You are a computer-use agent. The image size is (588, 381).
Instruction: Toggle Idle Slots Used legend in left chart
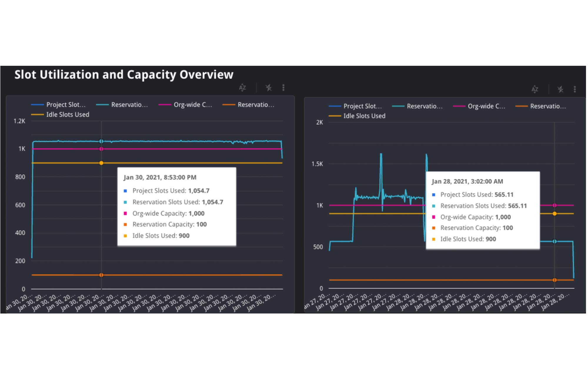[60, 115]
